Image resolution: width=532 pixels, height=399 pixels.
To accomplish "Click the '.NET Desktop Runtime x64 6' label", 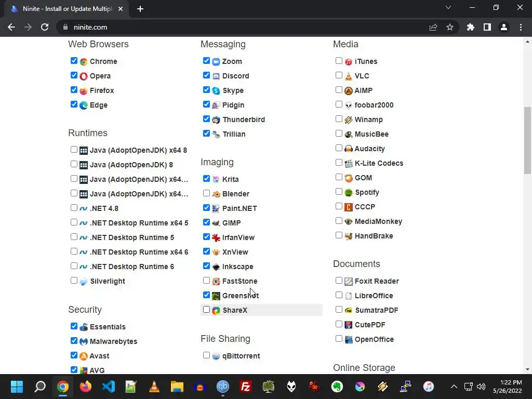I will 139,252.
